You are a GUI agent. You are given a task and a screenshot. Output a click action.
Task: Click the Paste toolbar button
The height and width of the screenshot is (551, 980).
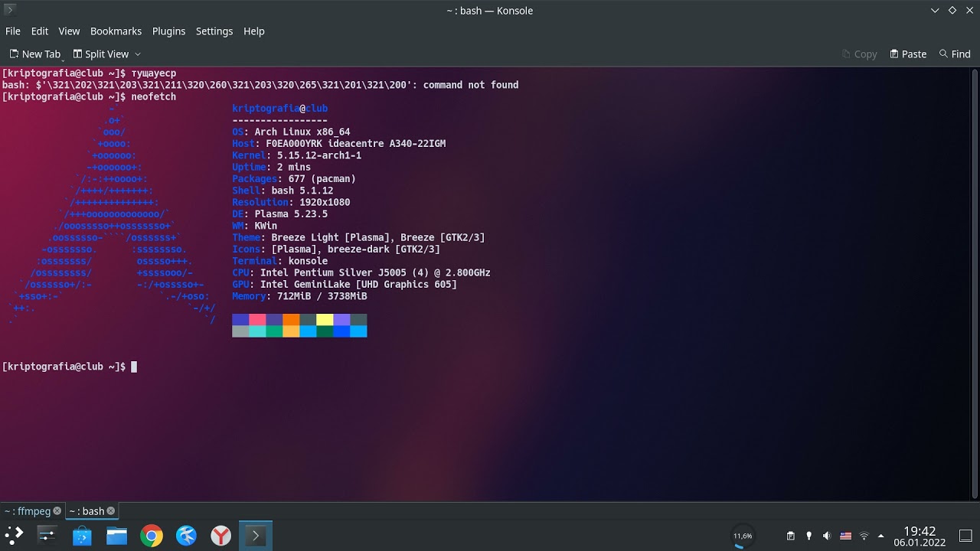click(908, 54)
